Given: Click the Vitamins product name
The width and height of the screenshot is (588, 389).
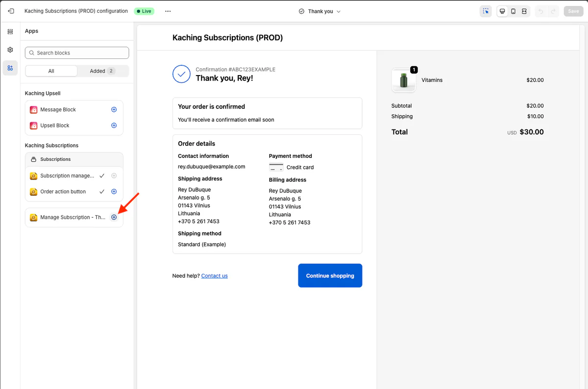Looking at the screenshot, I should click(432, 80).
